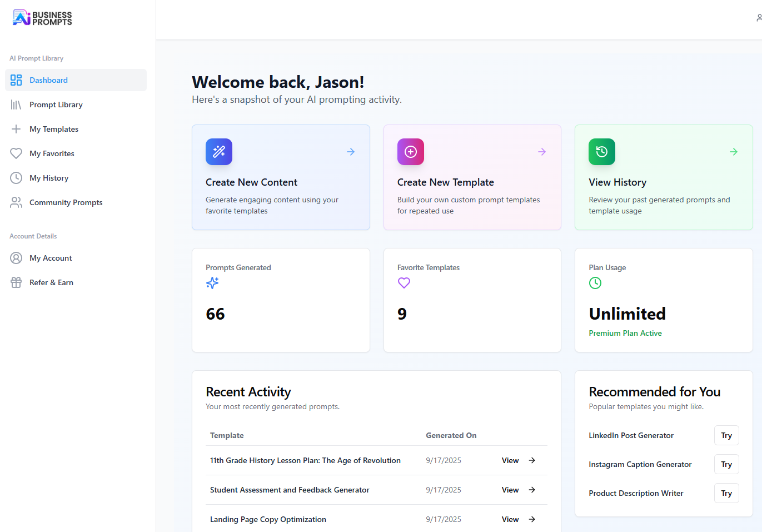Click the heart icon on Favorite Templates card
The height and width of the screenshot is (532, 762).
(404, 283)
